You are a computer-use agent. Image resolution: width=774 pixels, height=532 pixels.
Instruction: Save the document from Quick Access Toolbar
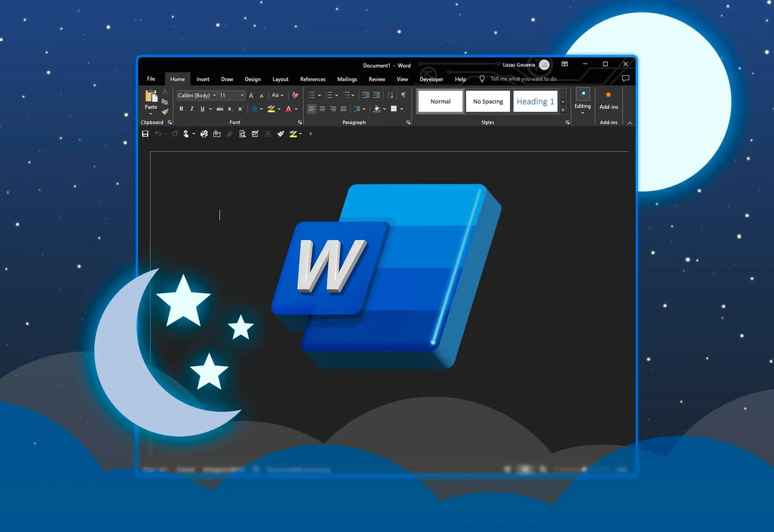click(145, 134)
